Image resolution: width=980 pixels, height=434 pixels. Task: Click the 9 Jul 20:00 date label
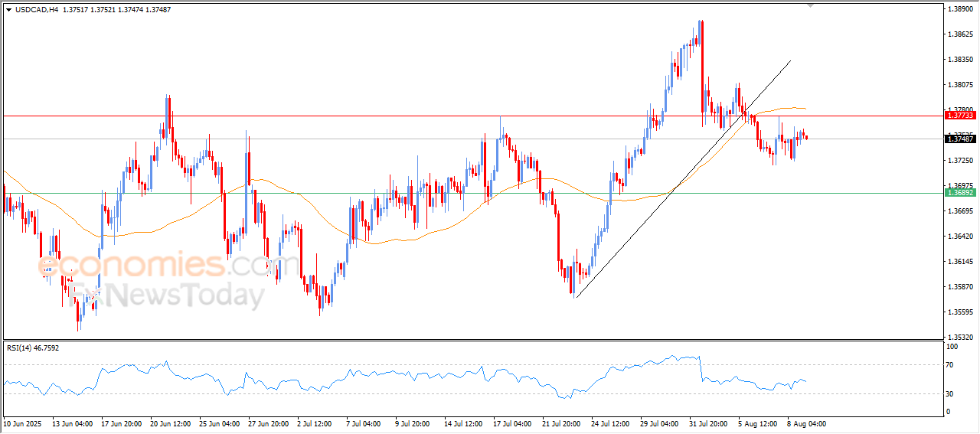(413, 423)
